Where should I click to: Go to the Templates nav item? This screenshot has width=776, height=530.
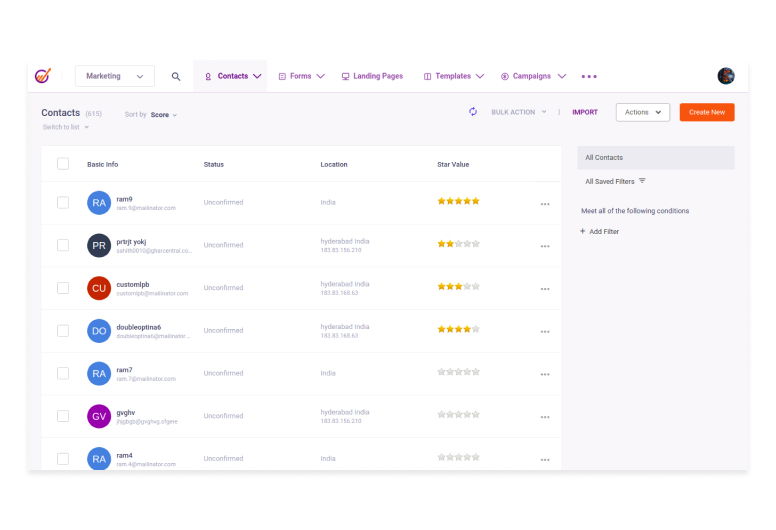pos(453,76)
